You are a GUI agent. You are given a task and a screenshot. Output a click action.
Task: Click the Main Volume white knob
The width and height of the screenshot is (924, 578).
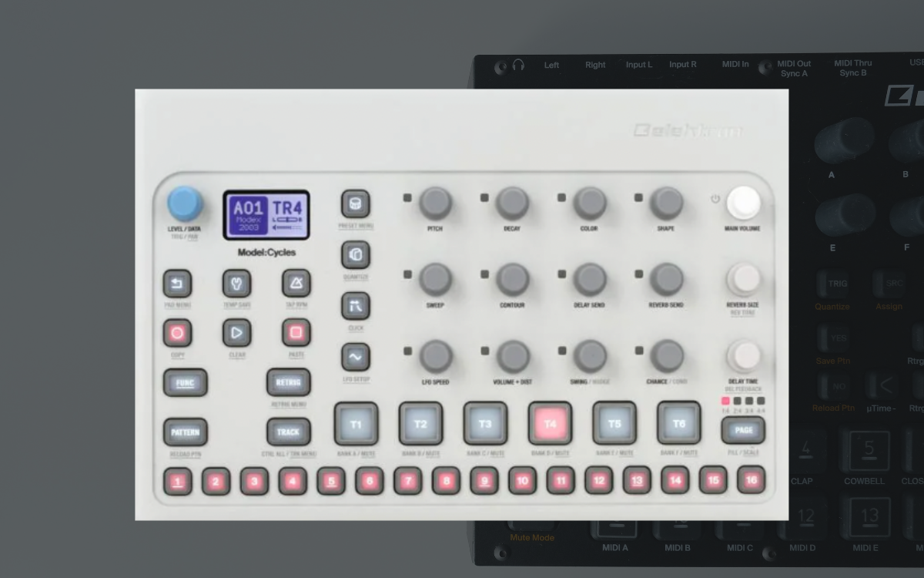pyautogui.click(x=743, y=203)
